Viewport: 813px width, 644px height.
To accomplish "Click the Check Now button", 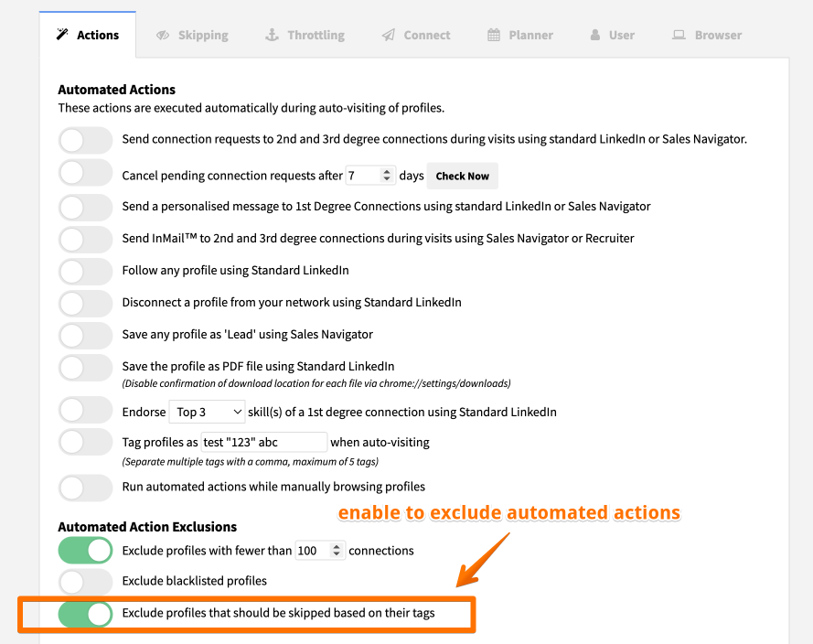I will tap(463, 176).
